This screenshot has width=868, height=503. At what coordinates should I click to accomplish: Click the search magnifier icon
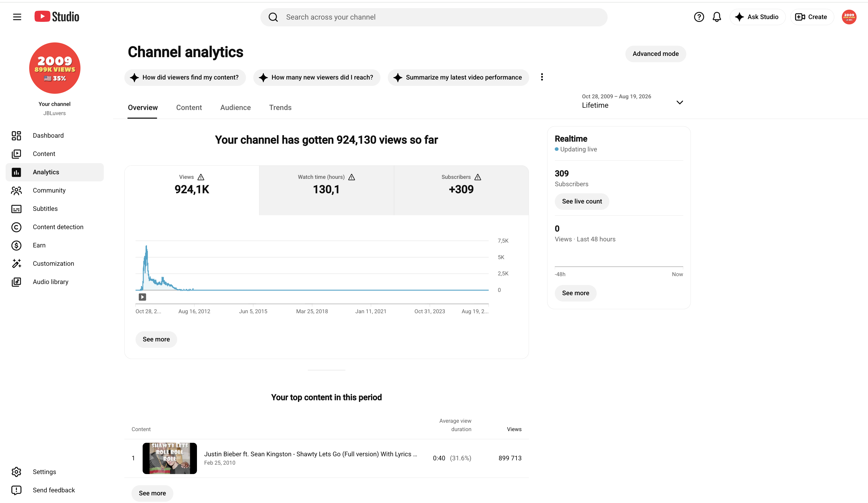click(273, 17)
